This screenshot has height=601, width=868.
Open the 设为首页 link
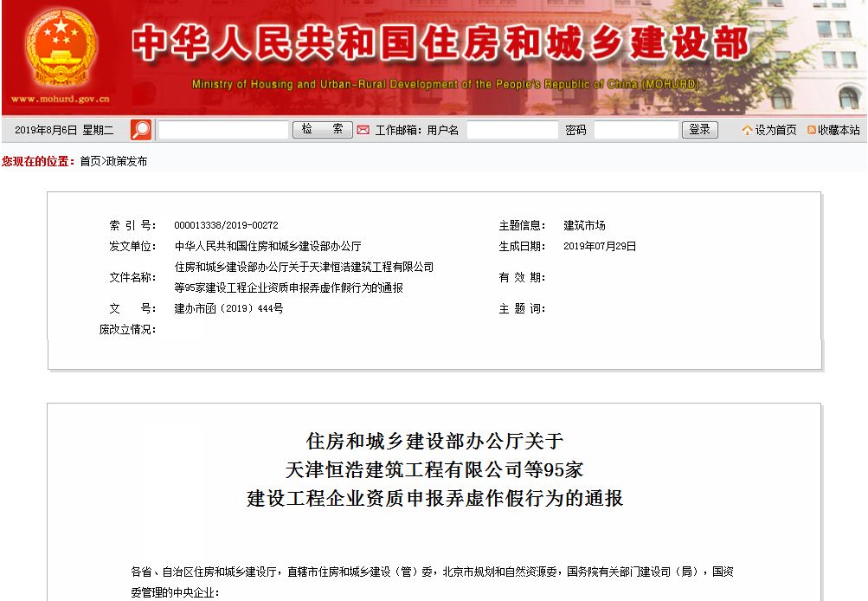[775, 130]
